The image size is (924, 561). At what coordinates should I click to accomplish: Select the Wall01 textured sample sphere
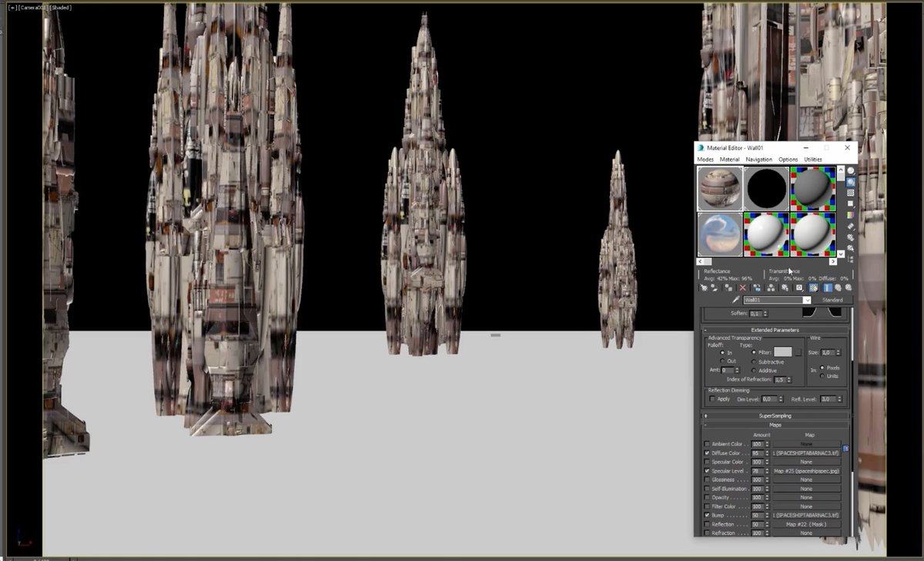tap(720, 189)
